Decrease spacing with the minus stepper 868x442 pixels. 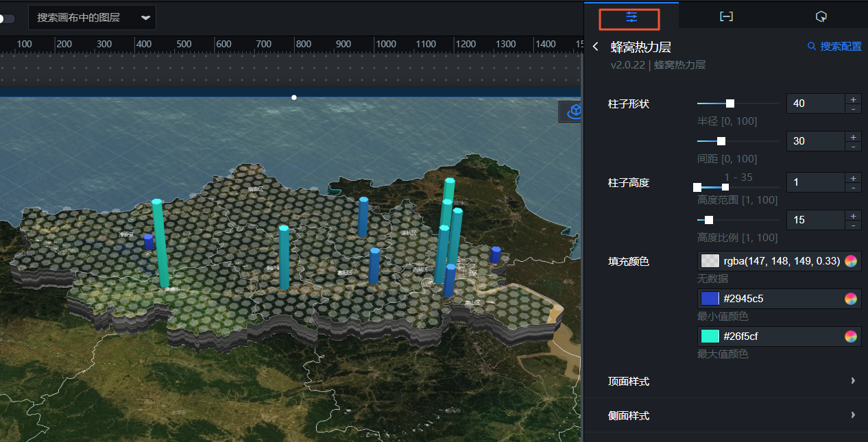[x=853, y=146]
